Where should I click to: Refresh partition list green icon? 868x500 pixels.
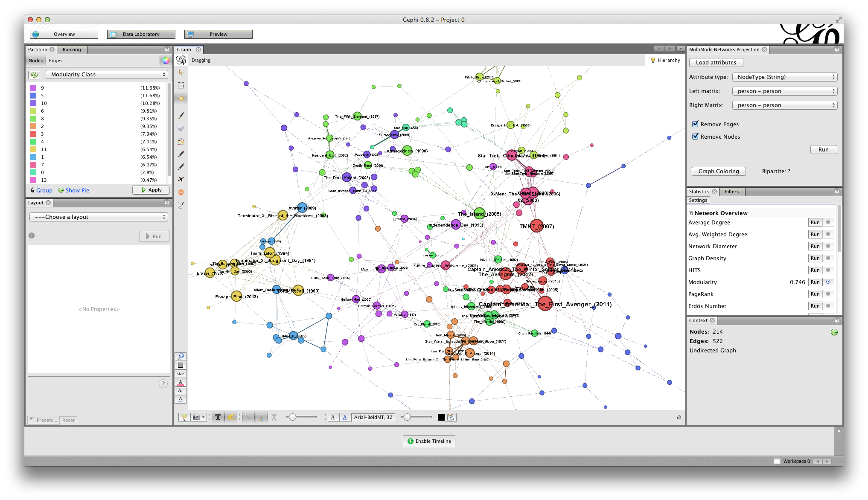[35, 75]
